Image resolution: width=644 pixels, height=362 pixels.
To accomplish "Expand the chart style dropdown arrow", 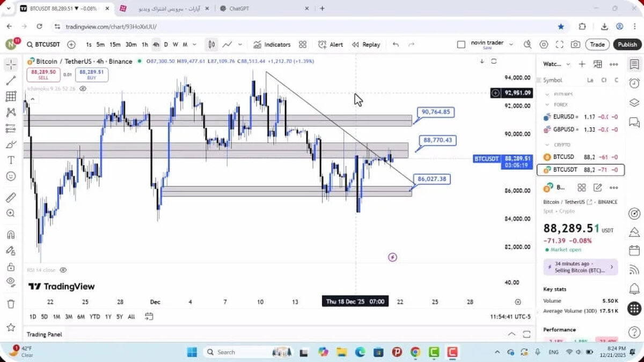I will click(x=240, y=45).
